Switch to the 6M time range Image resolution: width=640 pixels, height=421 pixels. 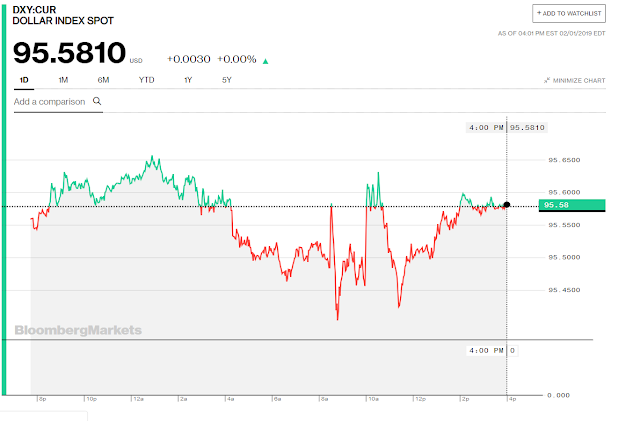tap(103, 80)
